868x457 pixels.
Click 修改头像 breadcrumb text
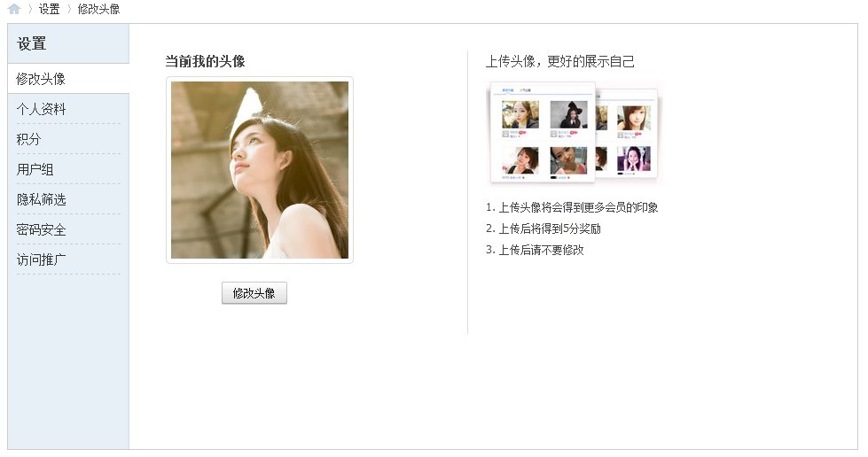98,9
